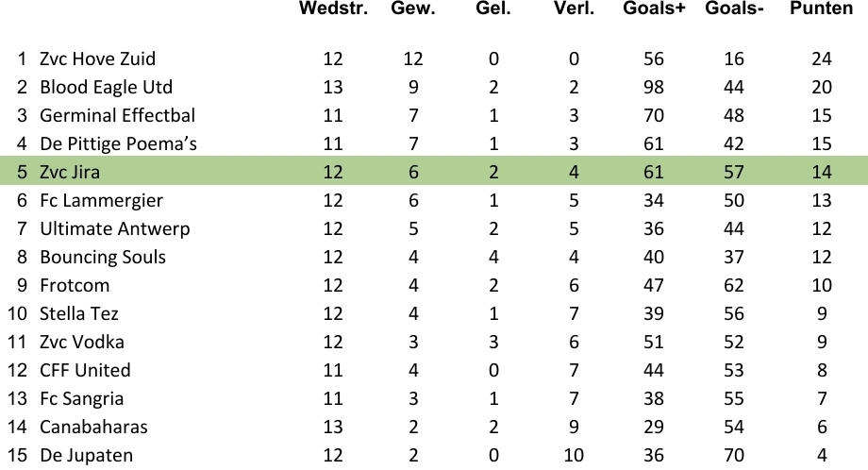Select the Germinal Effectbal team name

click(x=117, y=115)
